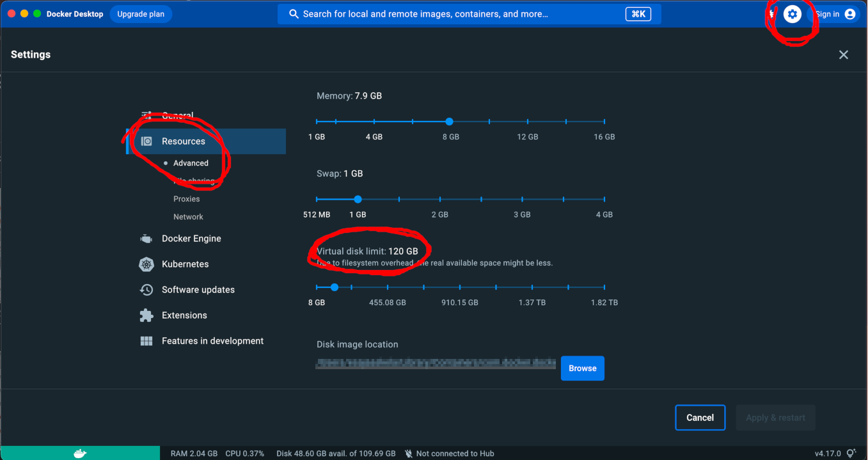The height and width of the screenshot is (460, 868).
Task: Click the Software updates clock icon
Action: point(146,290)
